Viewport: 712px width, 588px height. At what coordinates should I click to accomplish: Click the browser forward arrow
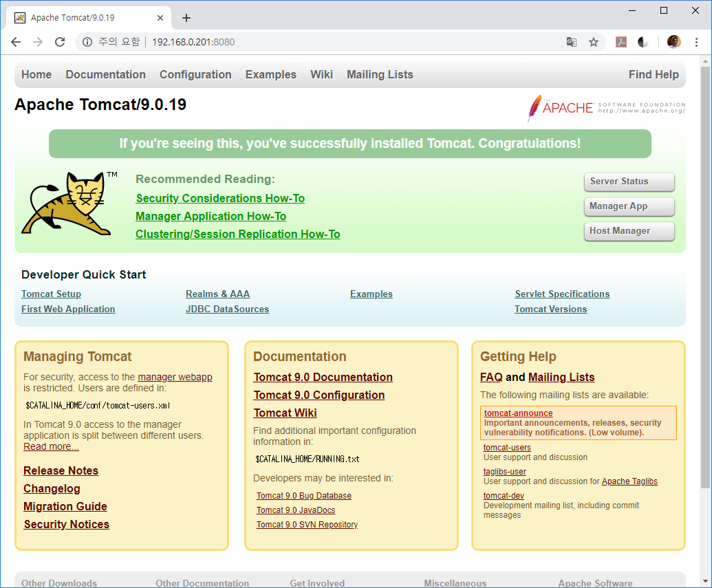(38, 42)
